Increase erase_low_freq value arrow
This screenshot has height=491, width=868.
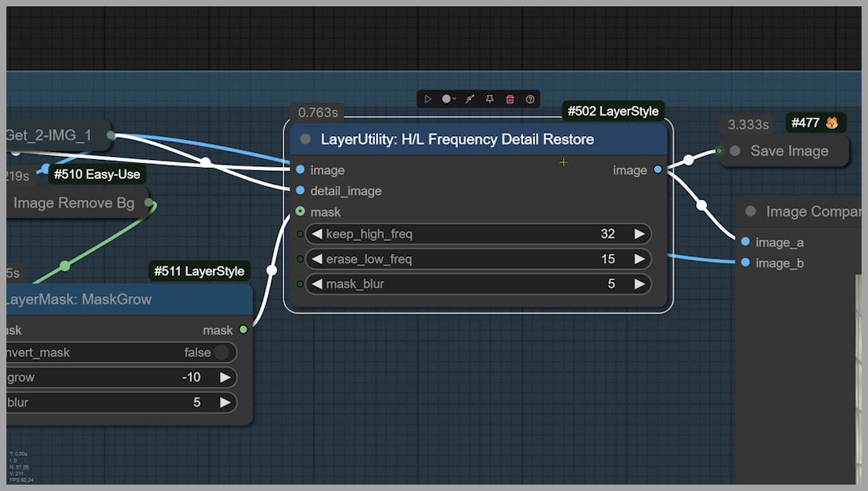coord(639,259)
